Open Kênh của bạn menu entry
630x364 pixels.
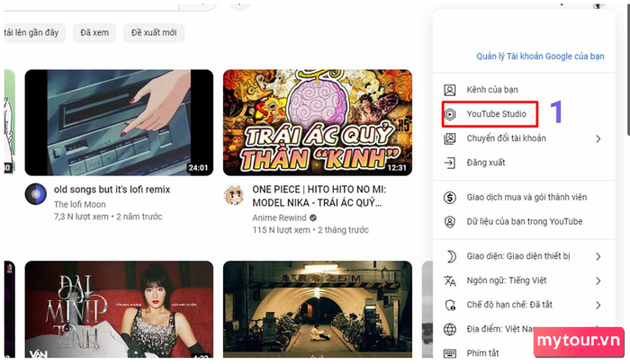(524, 90)
